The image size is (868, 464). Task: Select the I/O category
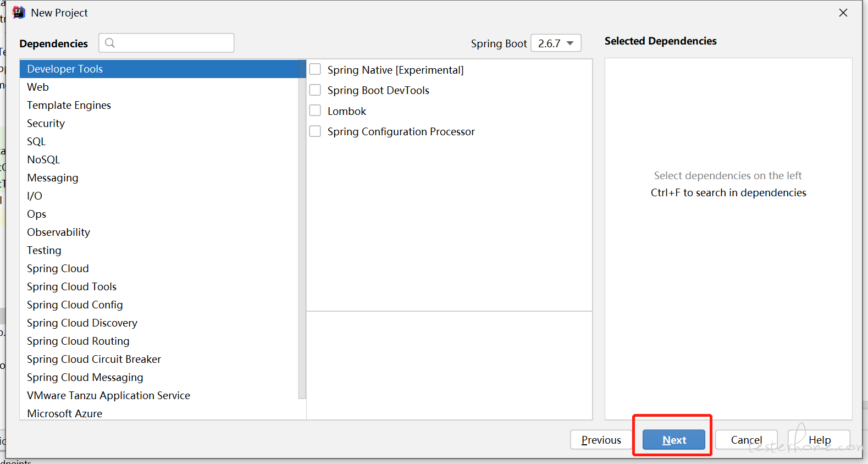(159, 196)
